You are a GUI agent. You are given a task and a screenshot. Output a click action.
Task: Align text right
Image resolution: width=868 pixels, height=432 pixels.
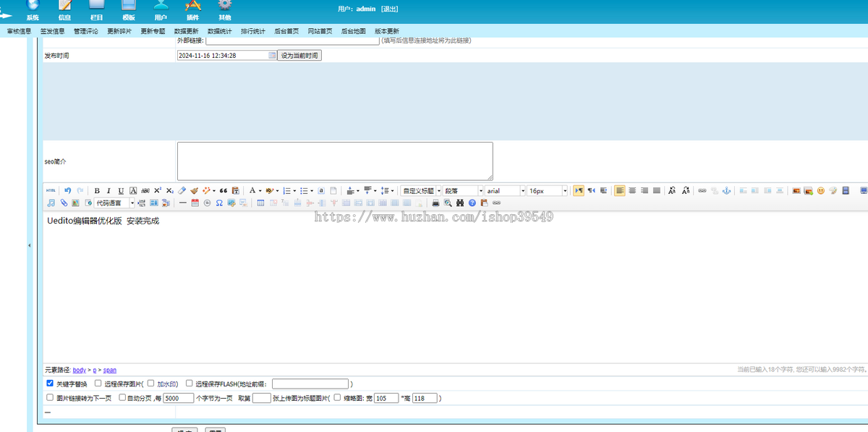point(644,190)
